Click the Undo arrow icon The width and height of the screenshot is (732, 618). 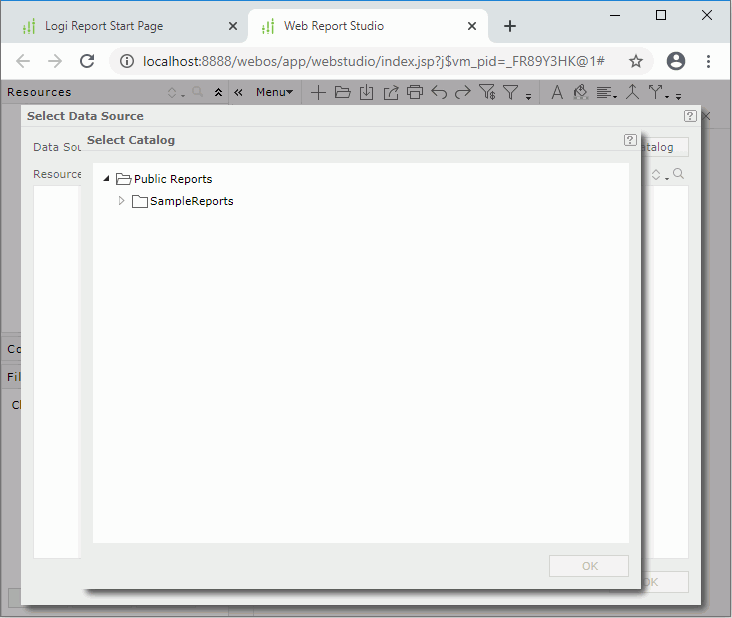[x=438, y=93]
